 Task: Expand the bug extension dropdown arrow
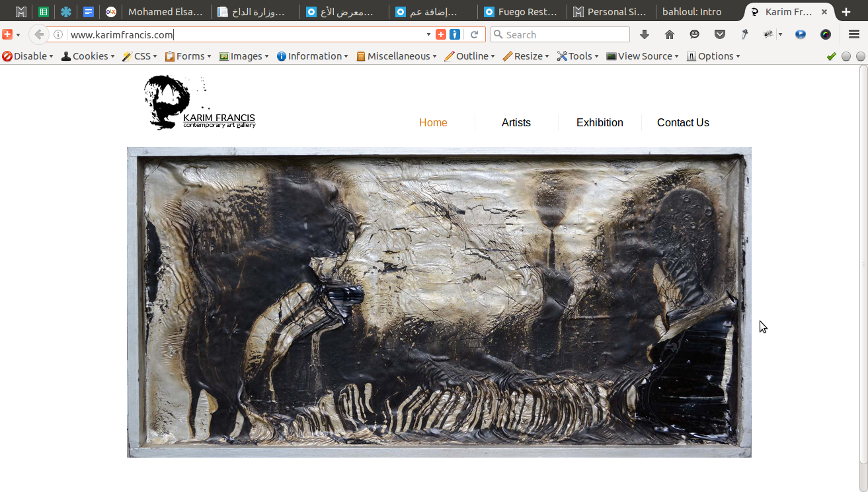[780, 34]
